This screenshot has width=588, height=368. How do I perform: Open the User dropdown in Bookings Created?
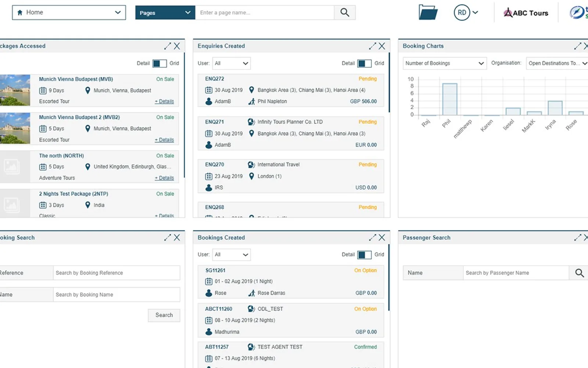232,255
